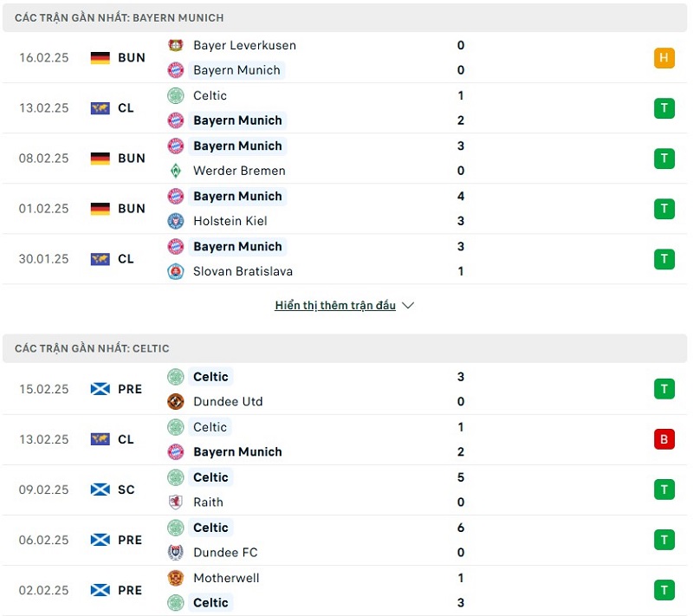This screenshot has height=616, width=693.
Task: Click the red B result indicator for Celtic
Action: click(664, 439)
